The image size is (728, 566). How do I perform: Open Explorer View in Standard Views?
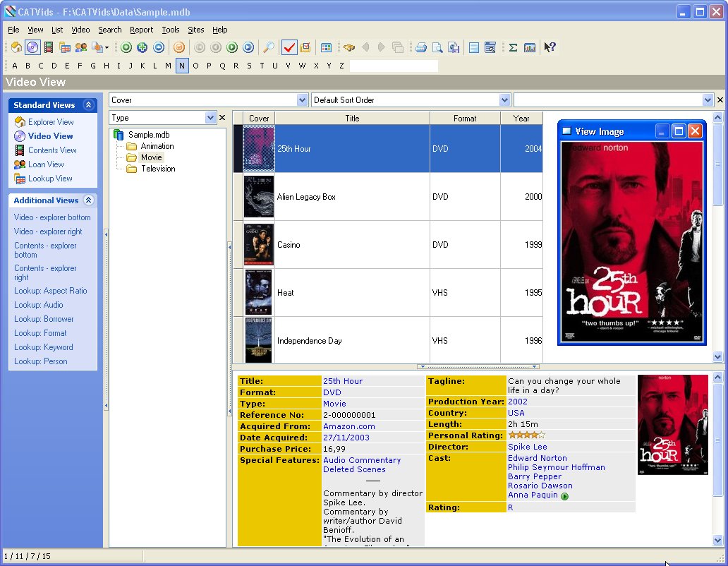51,122
